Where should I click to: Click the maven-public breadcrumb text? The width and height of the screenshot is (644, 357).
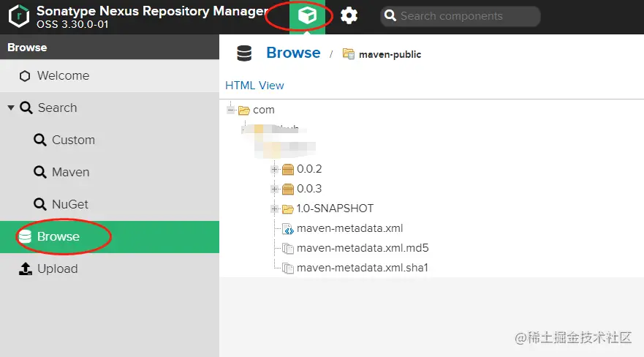390,54
